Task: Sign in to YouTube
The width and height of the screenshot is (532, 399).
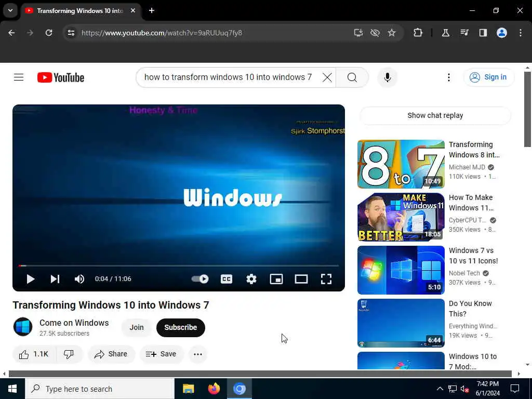Action: click(488, 77)
